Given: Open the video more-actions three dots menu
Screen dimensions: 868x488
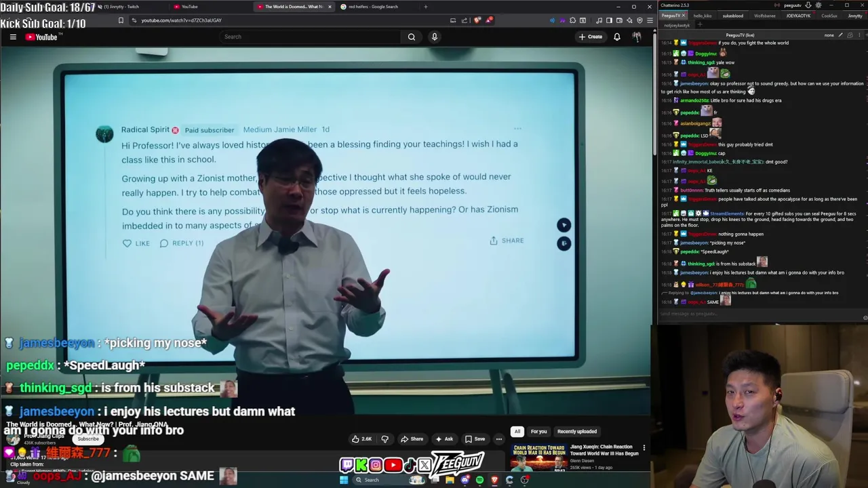Looking at the screenshot, I should (x=498, y=439).
